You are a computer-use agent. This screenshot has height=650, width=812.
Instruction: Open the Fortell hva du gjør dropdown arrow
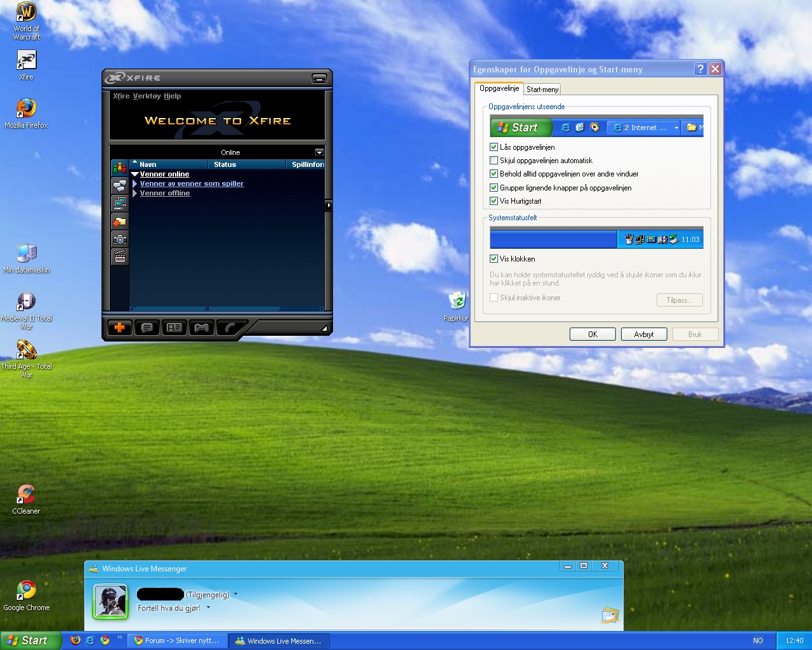(x=208, y=607)
